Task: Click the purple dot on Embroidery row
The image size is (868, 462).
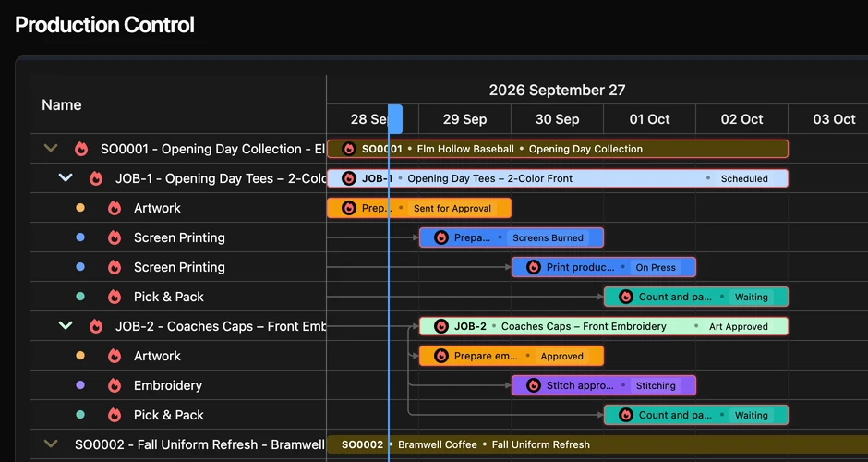Action: (80, 385)
